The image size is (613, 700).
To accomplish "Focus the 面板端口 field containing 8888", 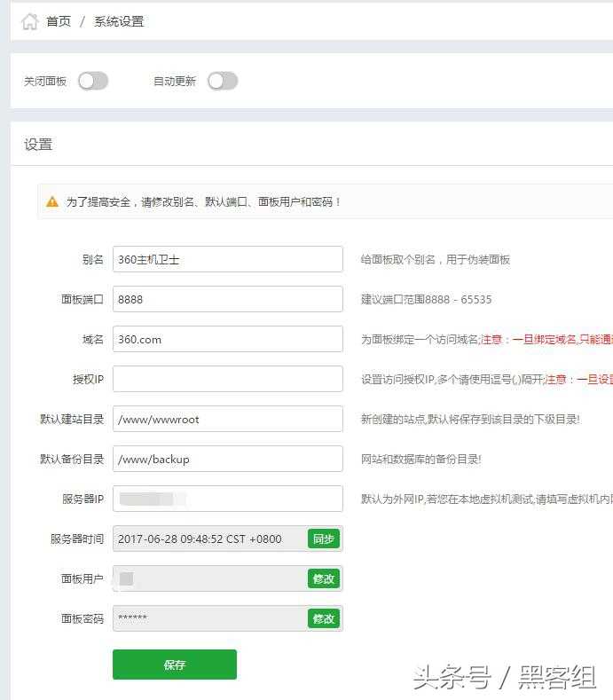I will pos(228,299).
